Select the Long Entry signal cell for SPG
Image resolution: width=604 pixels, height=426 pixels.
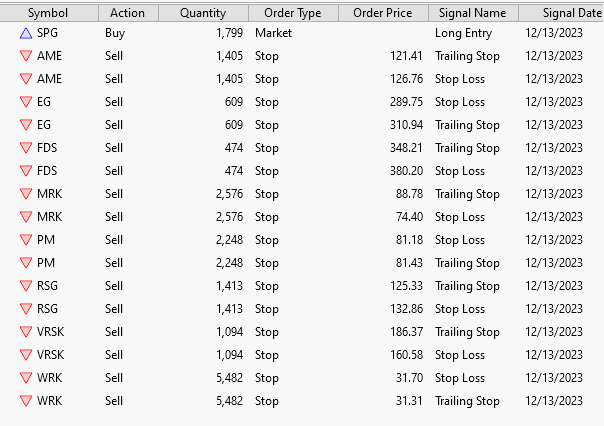point(463,33)
